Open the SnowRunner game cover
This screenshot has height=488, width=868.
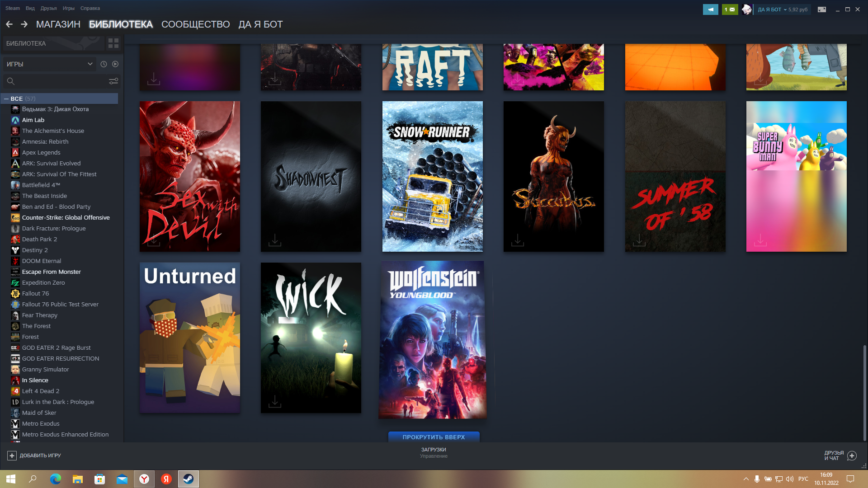click(432, 176)
